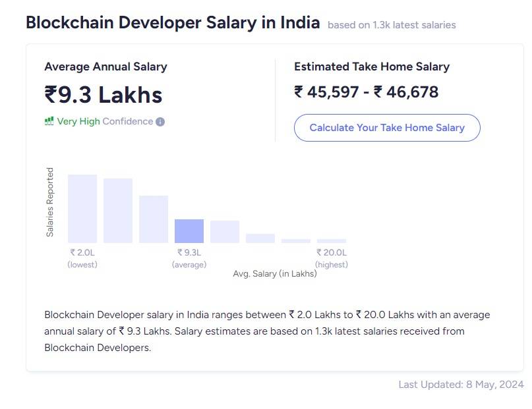
Task: Click the shortest bar near ₹20.0L
Action: (x=332, y=240)
